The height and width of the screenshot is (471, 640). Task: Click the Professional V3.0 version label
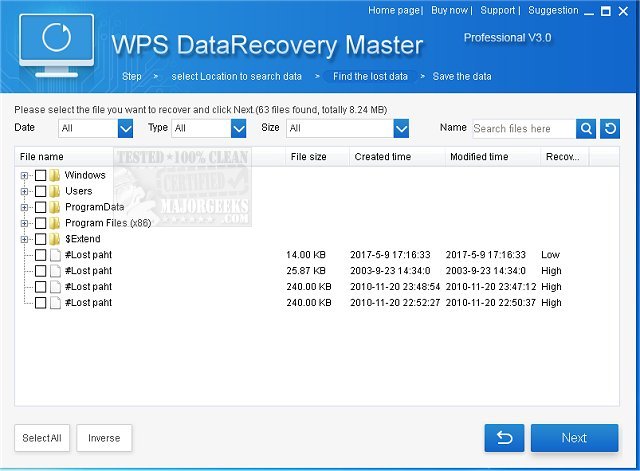tap(507, 38)
